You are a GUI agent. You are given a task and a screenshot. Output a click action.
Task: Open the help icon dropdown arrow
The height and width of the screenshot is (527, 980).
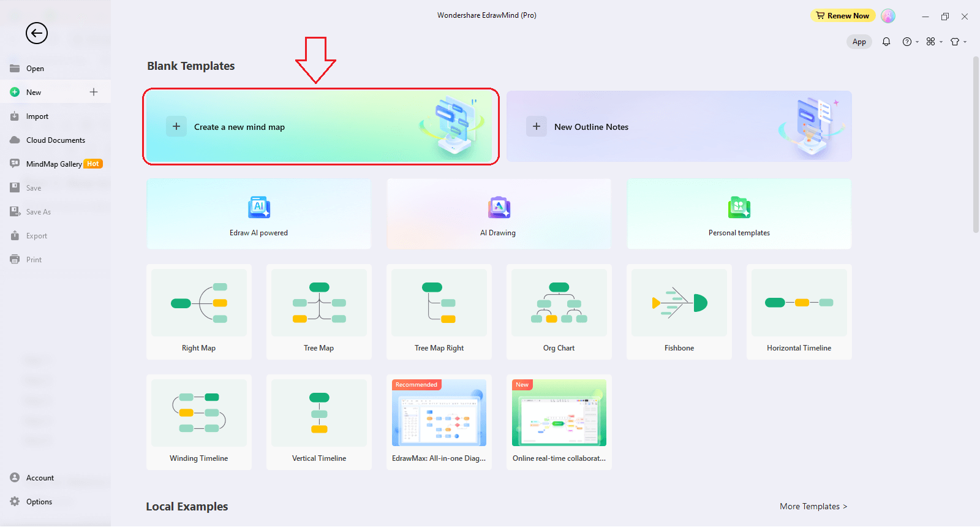click(917, 42)
